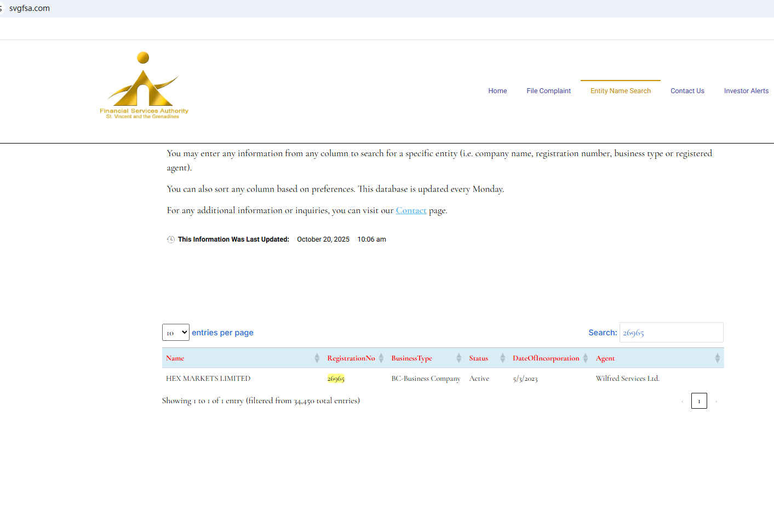The height and width of the screenshot is (532, 774).
Task: Go to the previous page arrow
Action: tap(682, 402)
